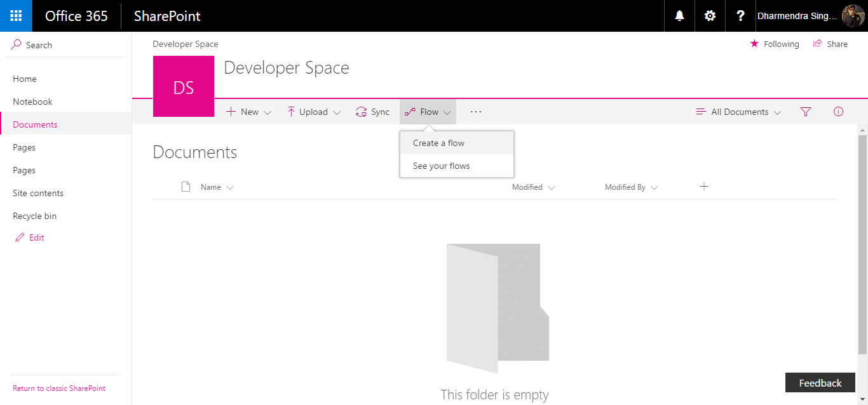This screenshot has height=405, width=868.
Task: Click the Dharmendra Sing… user name
Action: [x=797, y=16]
